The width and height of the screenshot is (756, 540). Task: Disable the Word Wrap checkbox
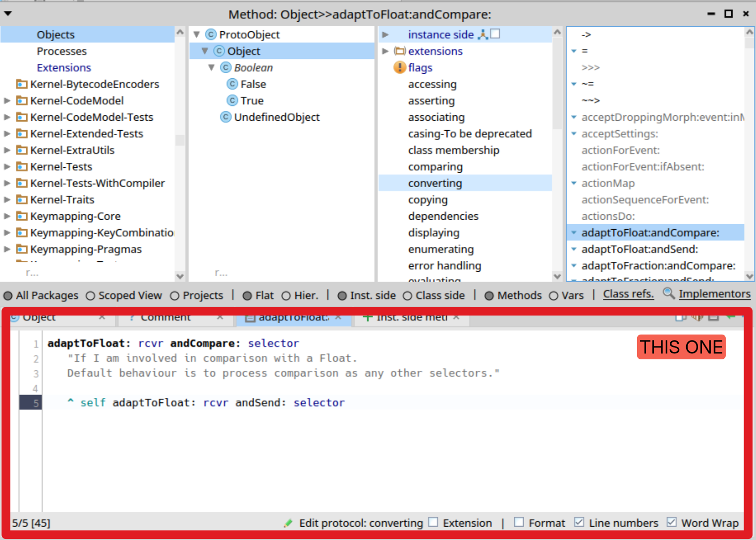671,522
